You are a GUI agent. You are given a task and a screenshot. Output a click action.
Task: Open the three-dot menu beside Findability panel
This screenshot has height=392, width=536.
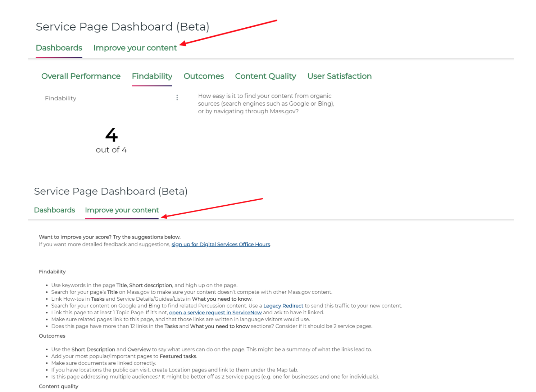click(177, 97)
